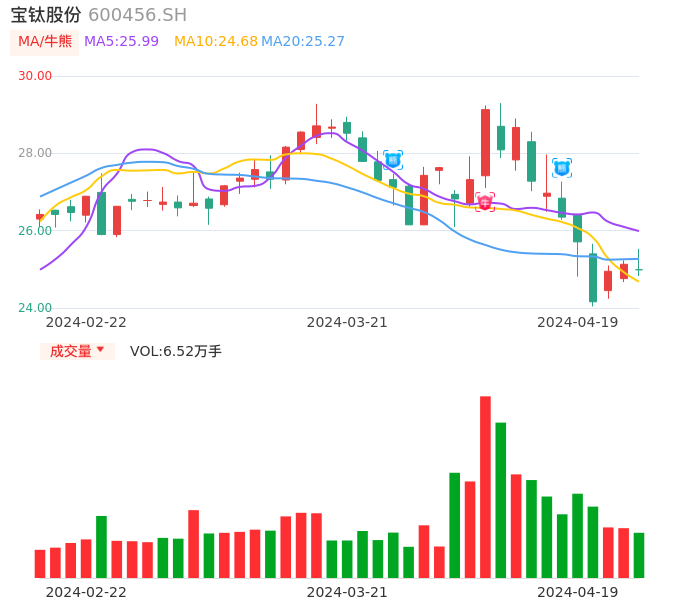Click the stock code 600456.SH
This screenshot has height=606, width=686.
click(x=137, y=15)
